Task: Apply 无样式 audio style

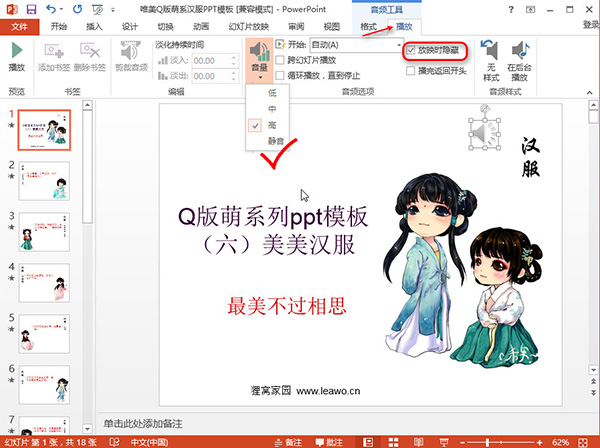Action: [491, 60]
